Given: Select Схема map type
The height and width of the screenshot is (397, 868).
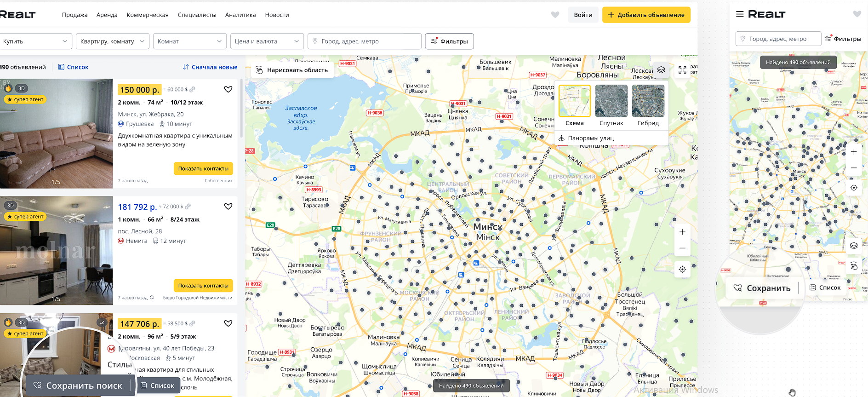Looking at the screenshot, I should tap(575, 106).
